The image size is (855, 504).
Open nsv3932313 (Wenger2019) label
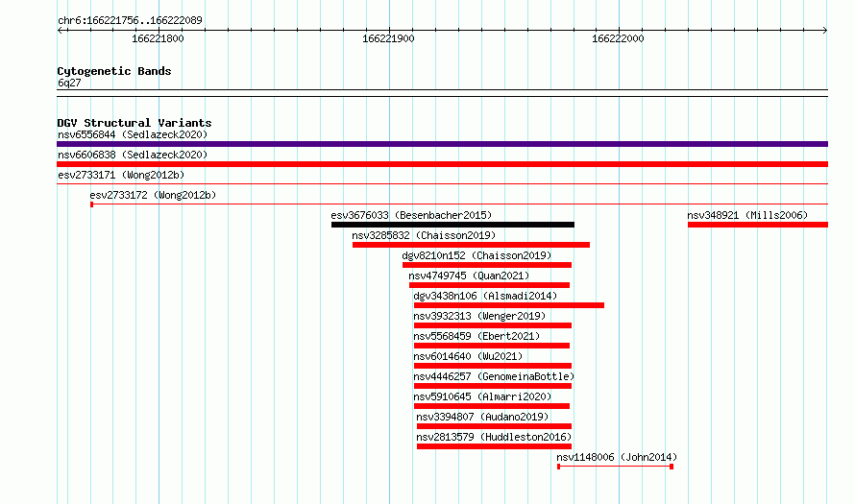click(479, 316)
